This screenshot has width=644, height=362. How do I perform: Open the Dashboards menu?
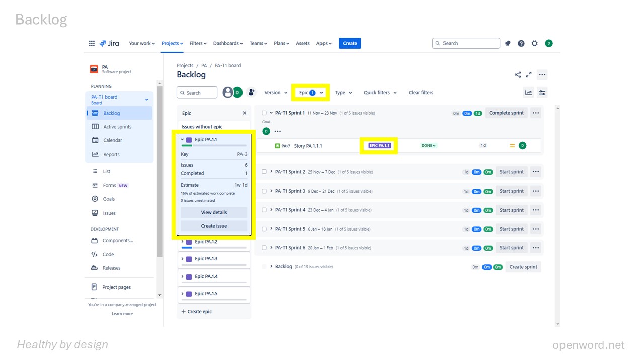[x=228, y=43]
